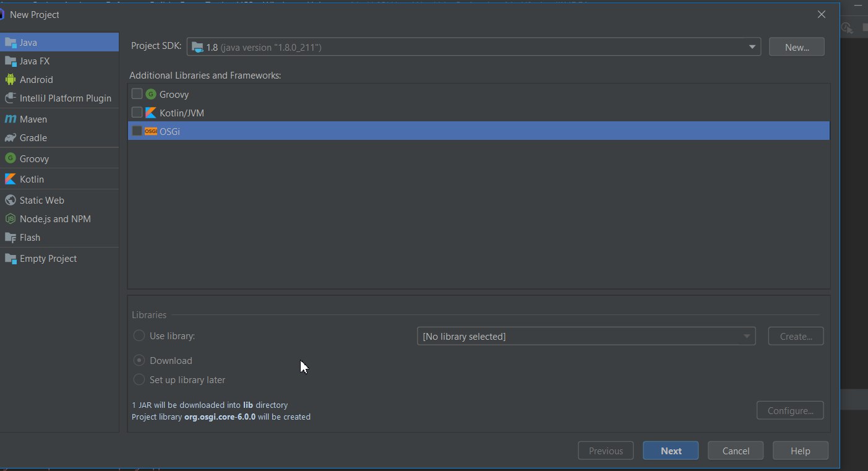
Task: Enable the Groovy framework checkbox
Action: tap(137, 94)
